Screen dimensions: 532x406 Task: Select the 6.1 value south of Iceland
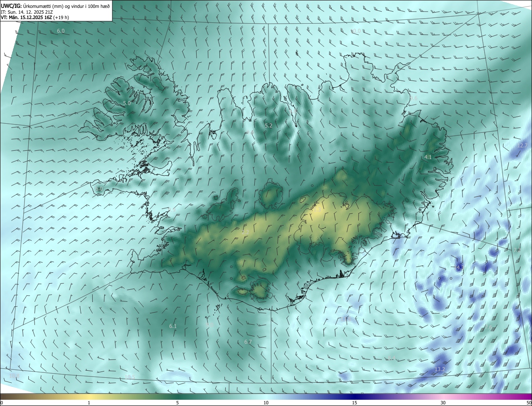click(173, 326)
